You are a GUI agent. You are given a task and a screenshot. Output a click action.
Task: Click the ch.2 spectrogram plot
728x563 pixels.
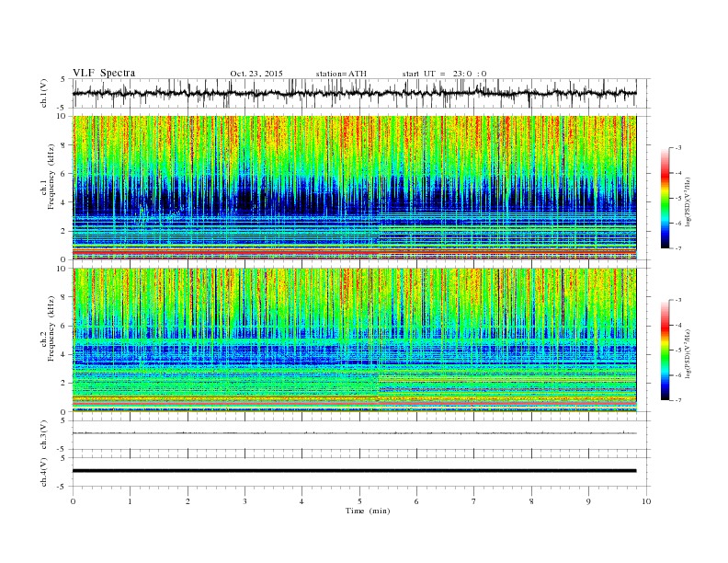tap(355, 339)
